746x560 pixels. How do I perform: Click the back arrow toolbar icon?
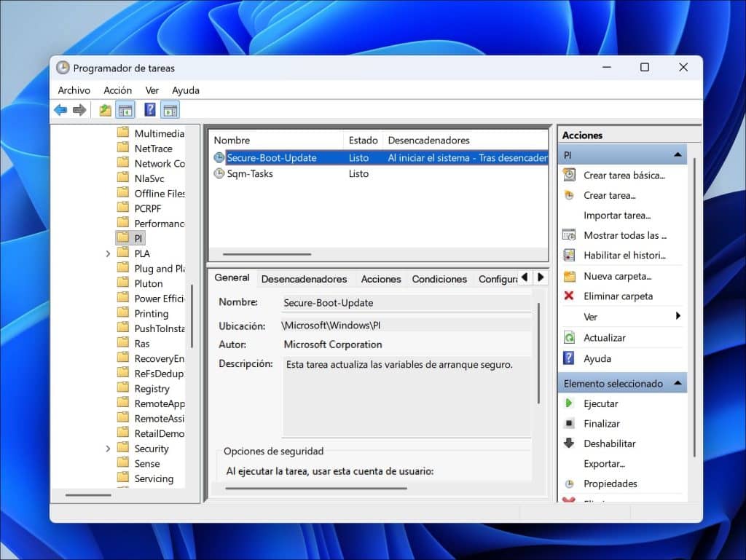(x=60, y=110)
